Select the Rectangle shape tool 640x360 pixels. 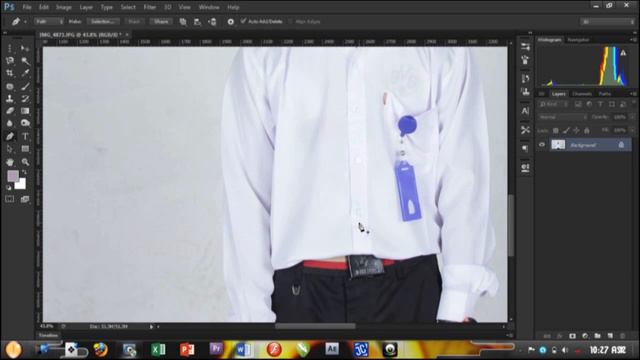25,149
